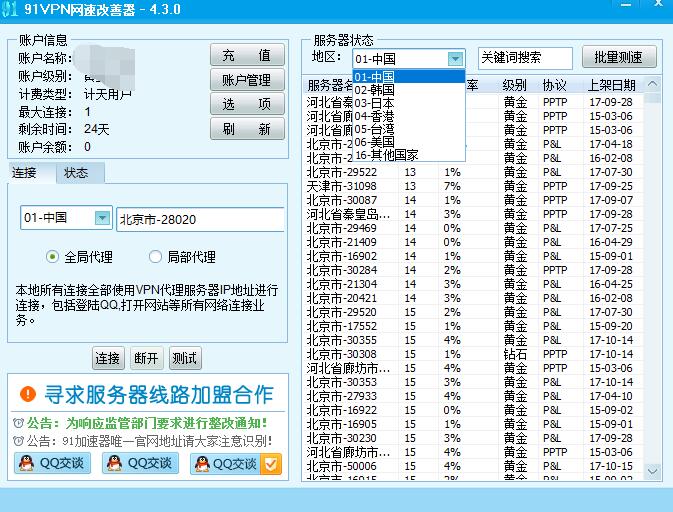Select the 全局代理 radio button
Screen dimensions: 673x512
[x=52, y=257]
